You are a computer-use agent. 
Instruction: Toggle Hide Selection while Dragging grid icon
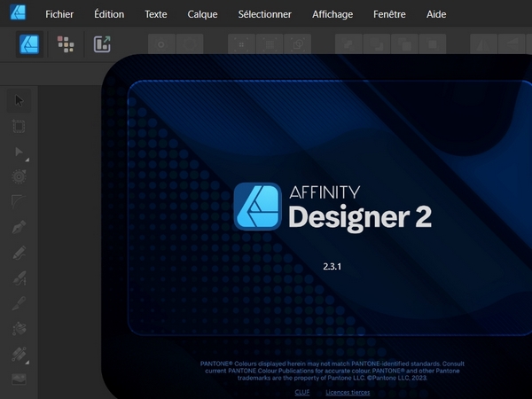pos(270,44)
